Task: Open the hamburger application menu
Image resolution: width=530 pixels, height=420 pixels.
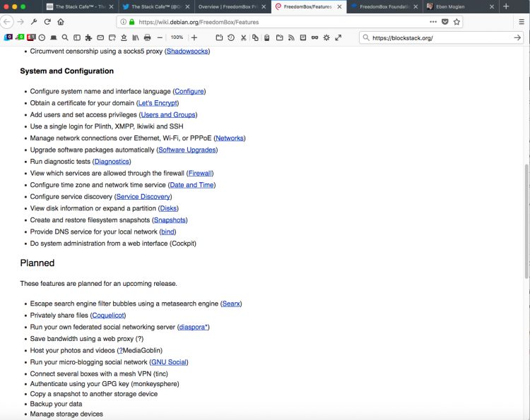Action: point(522,22)
